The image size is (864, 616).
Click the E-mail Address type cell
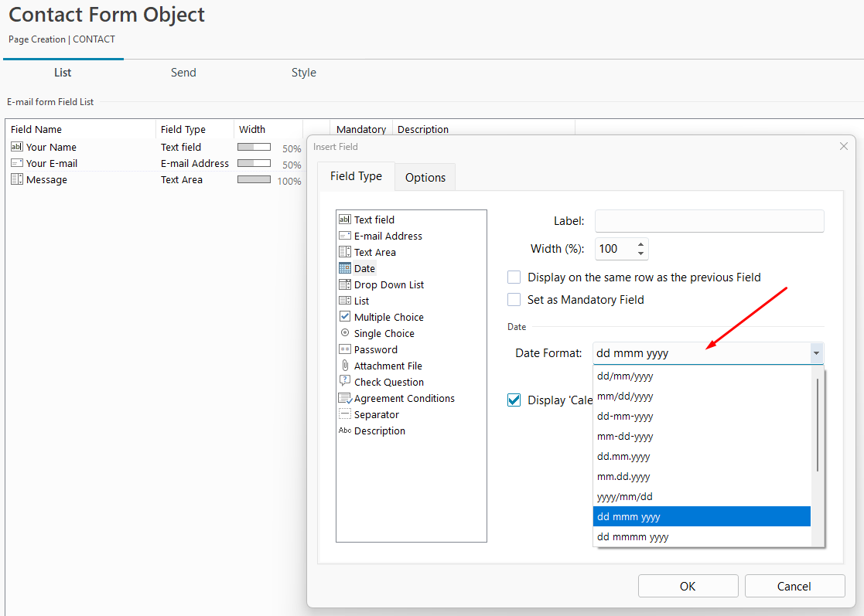tap(194, 164)
